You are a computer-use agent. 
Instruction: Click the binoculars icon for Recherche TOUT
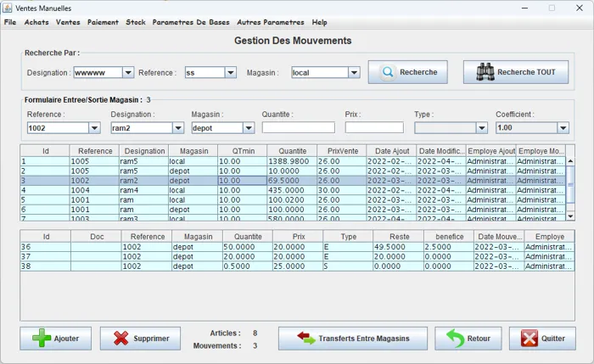pos(485,72)
